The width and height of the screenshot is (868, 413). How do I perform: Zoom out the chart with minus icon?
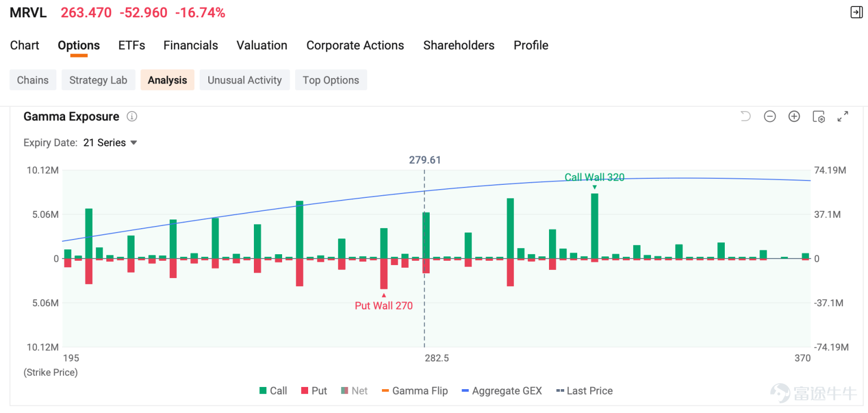pos(770,116)
